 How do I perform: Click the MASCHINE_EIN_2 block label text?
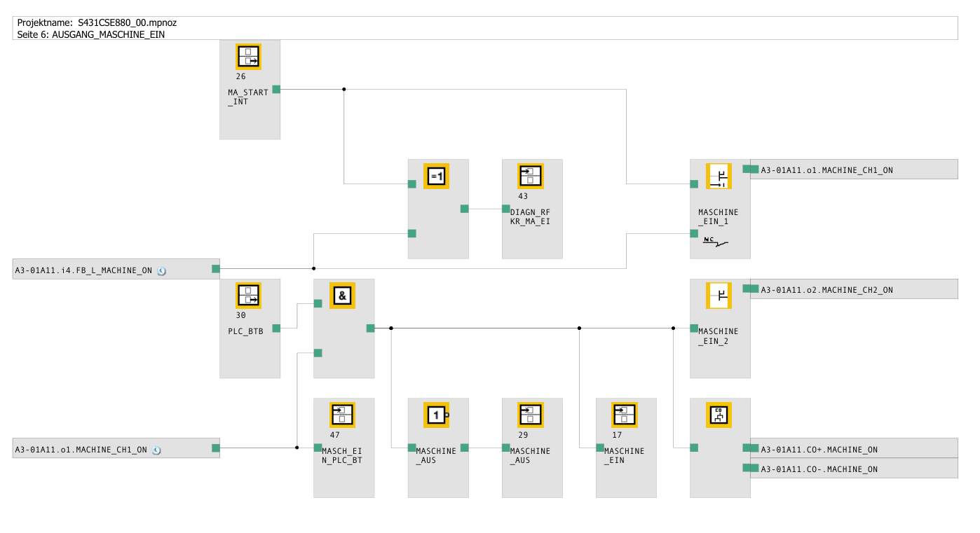[718, 336]
